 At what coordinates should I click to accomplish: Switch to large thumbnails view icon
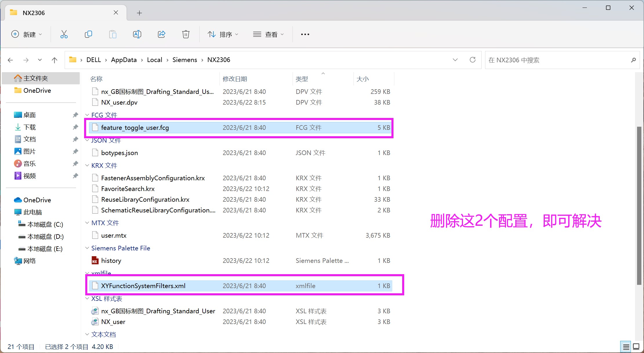click(636, 347)
